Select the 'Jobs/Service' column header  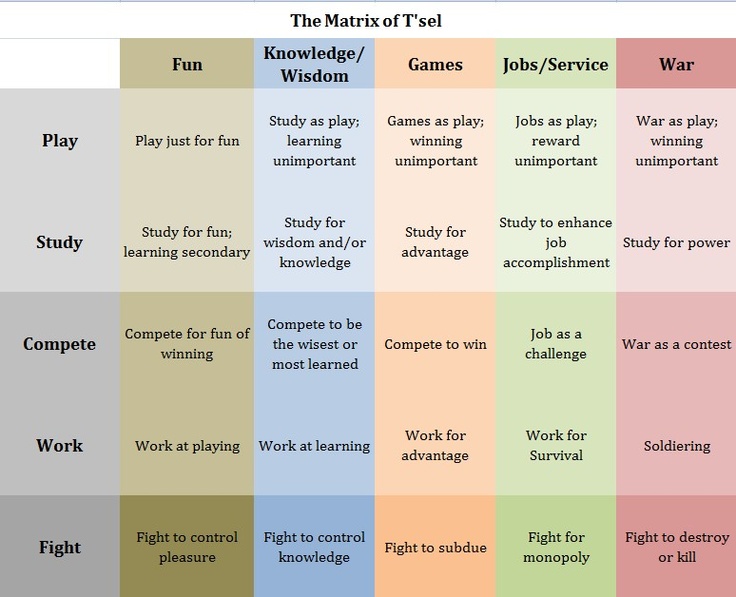tap(556, 64)
